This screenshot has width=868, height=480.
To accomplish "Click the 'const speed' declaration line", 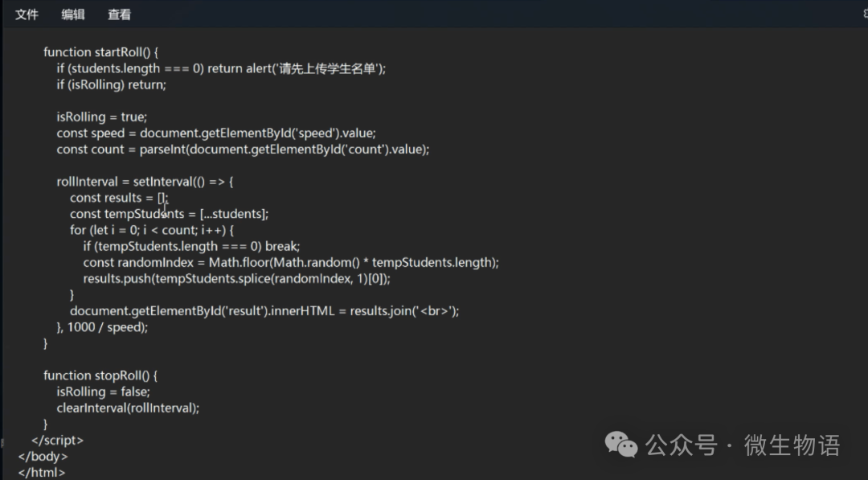I will (x=216, y=133).
